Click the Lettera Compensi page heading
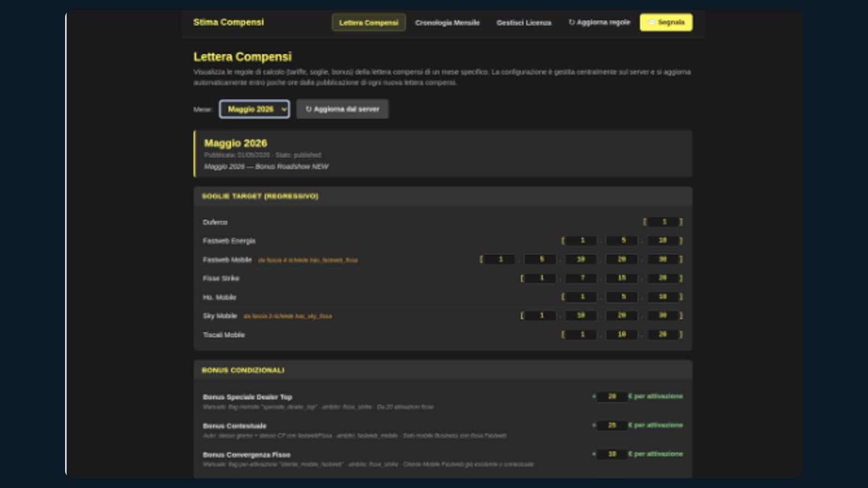 pos(242,57)
